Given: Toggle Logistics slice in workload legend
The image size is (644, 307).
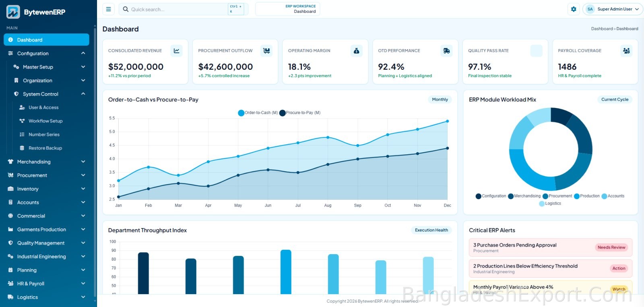Looking at the screenshot, I should 550,203.
